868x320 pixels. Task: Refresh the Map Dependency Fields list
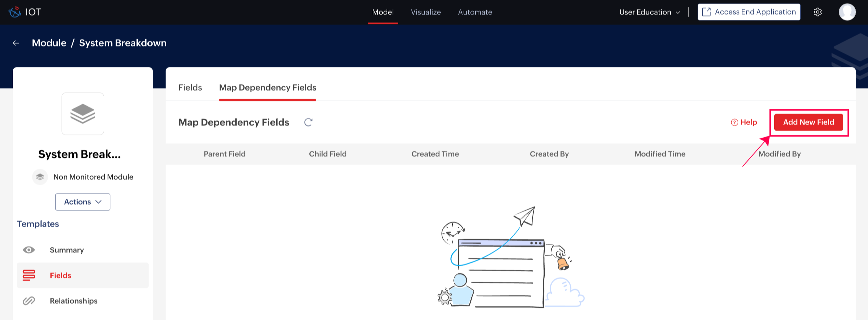click(308, 122)
